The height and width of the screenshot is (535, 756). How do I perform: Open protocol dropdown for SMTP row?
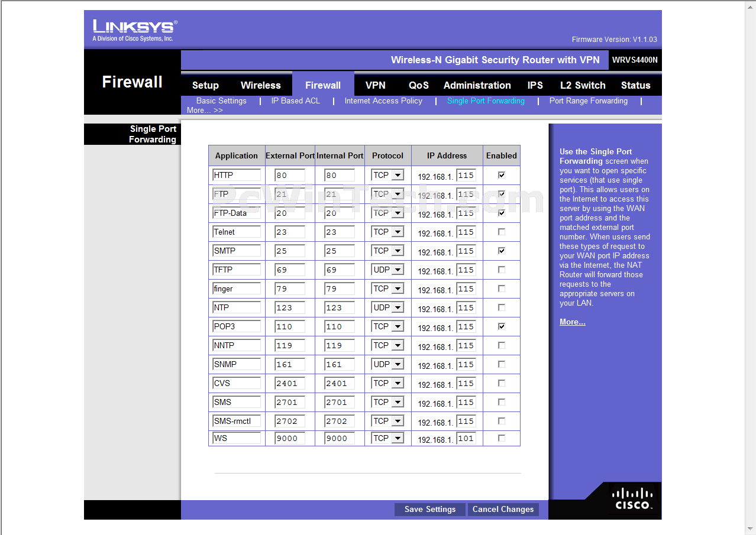click(387, 251)
